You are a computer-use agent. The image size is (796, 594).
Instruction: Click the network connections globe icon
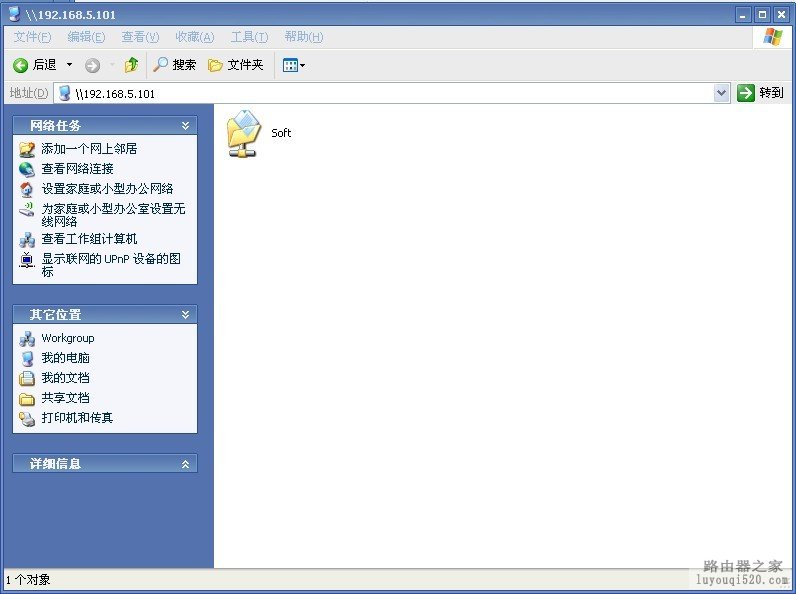click(x=26, y=169)
